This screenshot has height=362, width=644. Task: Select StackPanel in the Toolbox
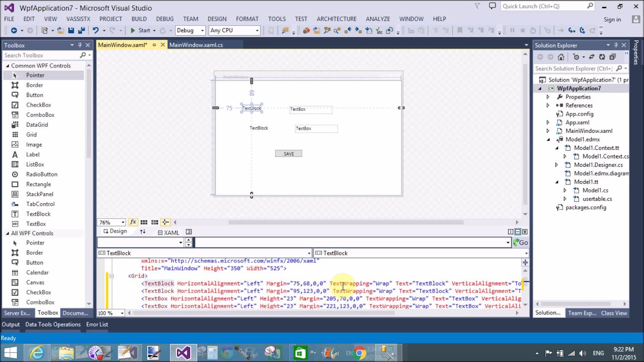click(39, 194)
